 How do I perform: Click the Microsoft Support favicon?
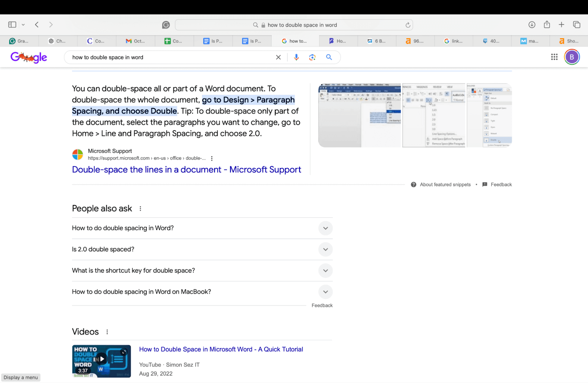(78, 155)
